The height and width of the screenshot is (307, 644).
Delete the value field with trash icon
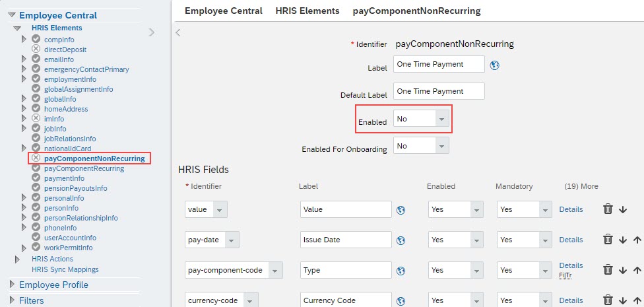coord(608,209)
